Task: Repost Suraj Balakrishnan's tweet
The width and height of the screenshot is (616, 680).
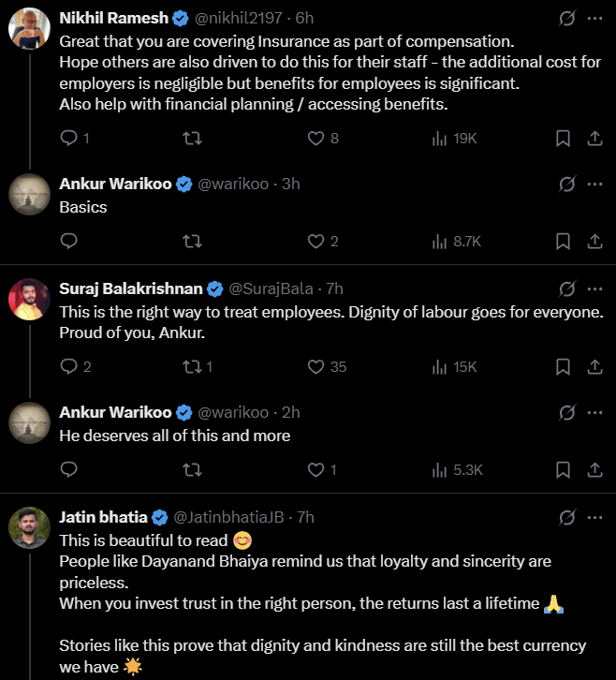Action: [x=192, y=367]
